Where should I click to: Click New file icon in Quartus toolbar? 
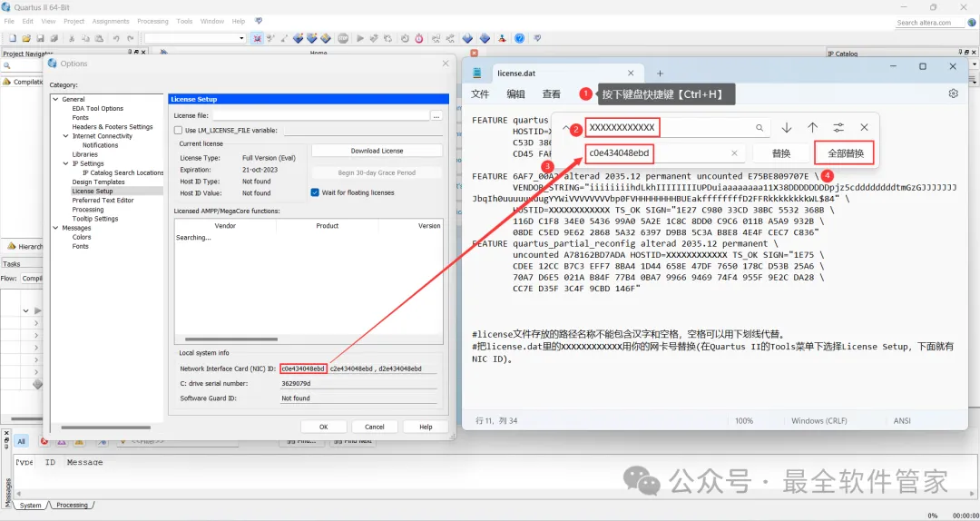pos(12,38)
